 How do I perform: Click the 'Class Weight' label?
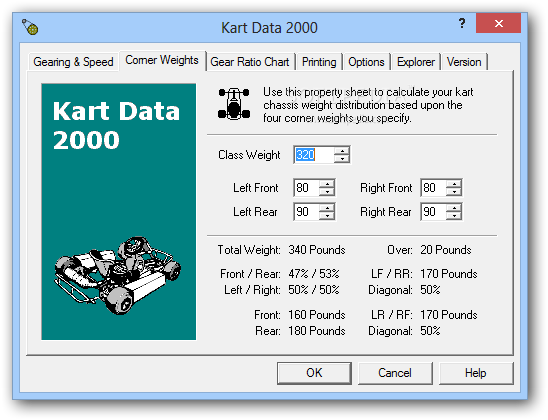249,155
